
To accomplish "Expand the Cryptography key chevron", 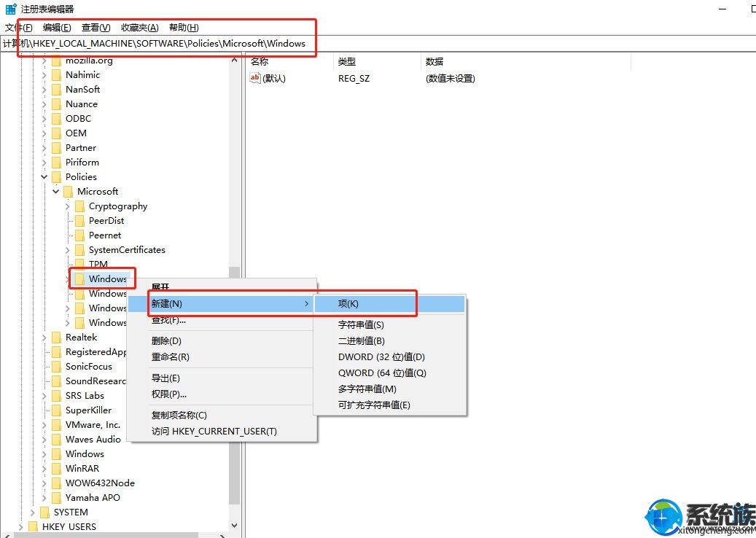I will coord(68,206).
